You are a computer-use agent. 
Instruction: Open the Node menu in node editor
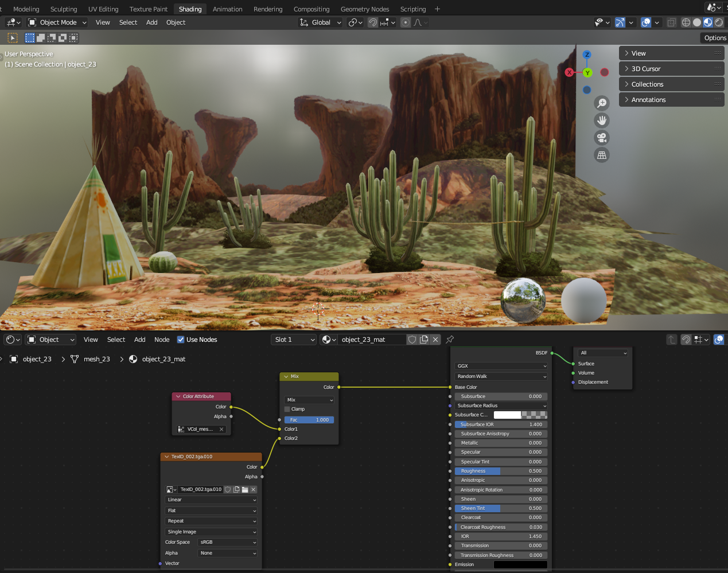pyautogui.click(x=162, y=340)
